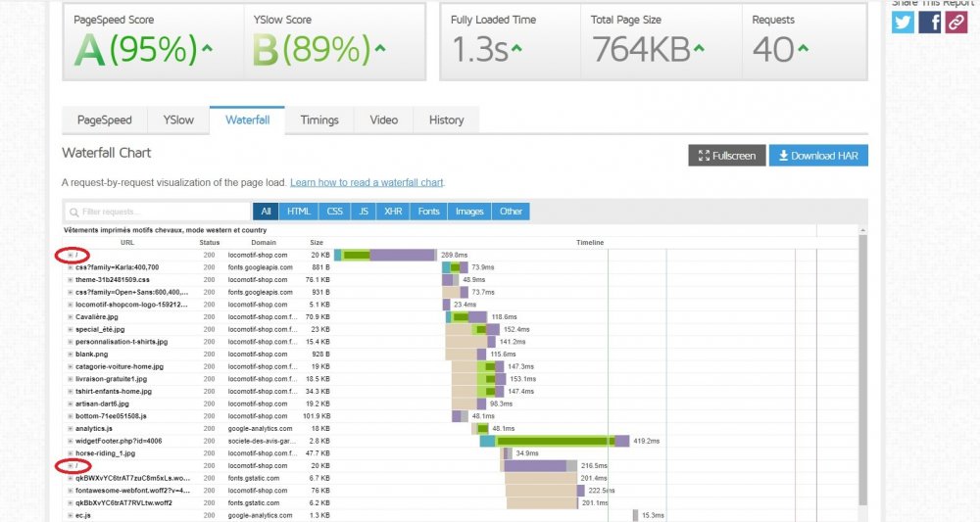Click the YSlow score up arrow
Image resolution: width=980 pixels, height=522 pixels.
(380, 47)
